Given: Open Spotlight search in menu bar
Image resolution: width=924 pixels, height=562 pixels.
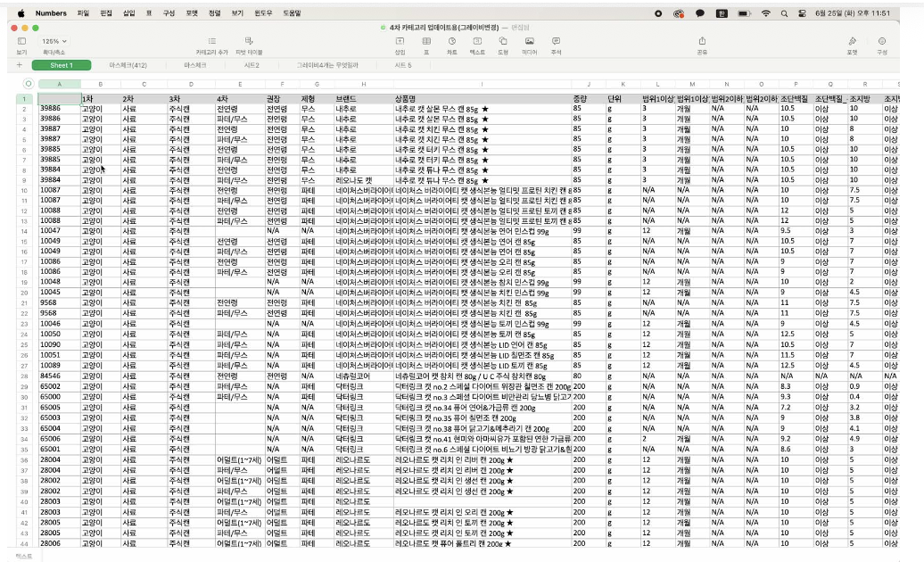Looking at the screenshot, I should (784, 13).
